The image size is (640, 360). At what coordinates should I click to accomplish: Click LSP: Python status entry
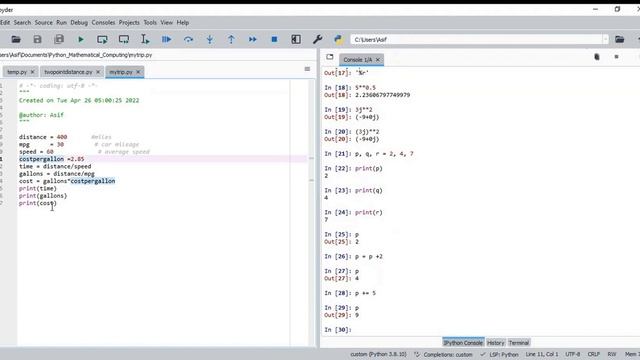(500, 354)
